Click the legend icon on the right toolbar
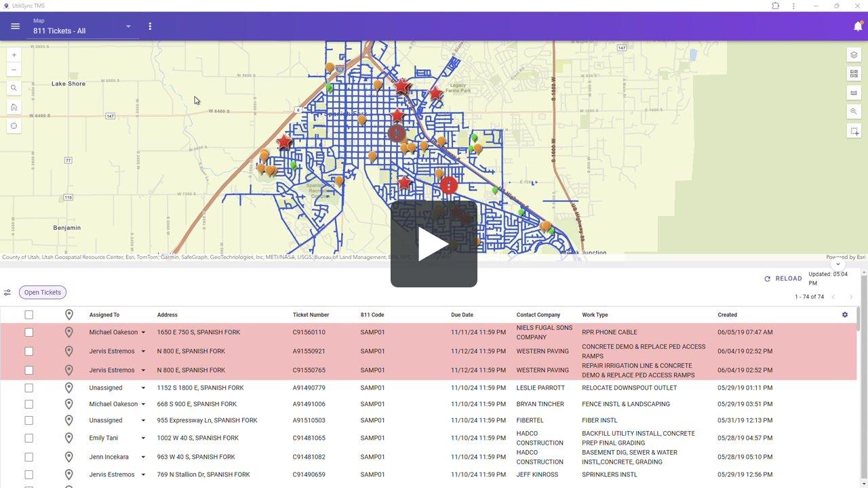Viewport: 868px width, 488px height. tap(854, 92)
